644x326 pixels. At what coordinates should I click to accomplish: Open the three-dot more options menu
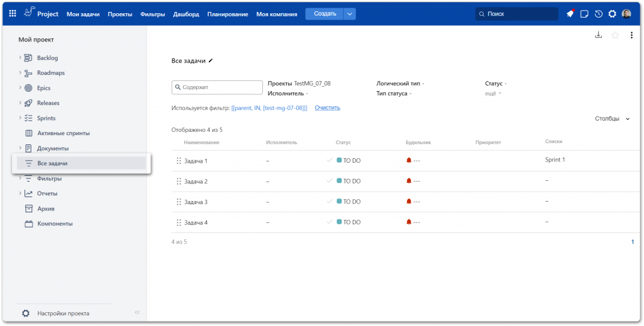pos(631,35)
